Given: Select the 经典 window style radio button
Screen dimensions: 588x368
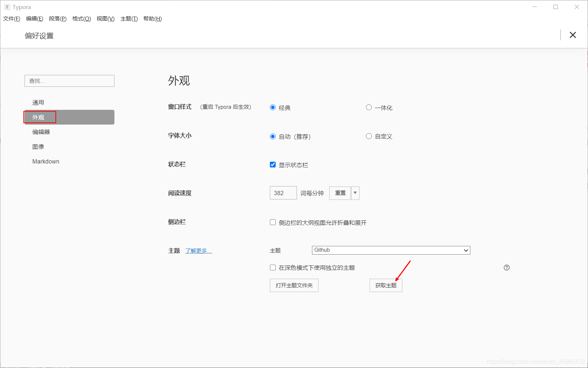Looking at the screenshot, I should (273, 107).
